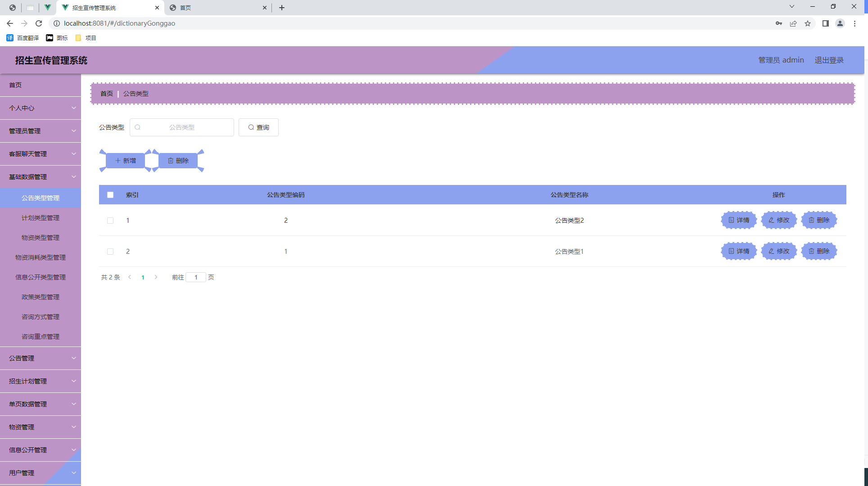Expand the 信息公开管理 menu
The width and height of the screenshot is (868, 486).
41,450
